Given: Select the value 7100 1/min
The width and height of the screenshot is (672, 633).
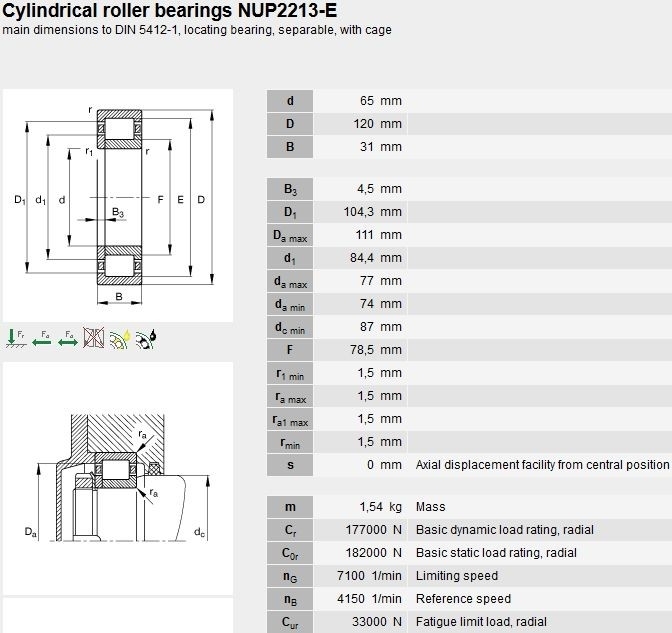Looking at the screenshot, I should pos(369,576).
